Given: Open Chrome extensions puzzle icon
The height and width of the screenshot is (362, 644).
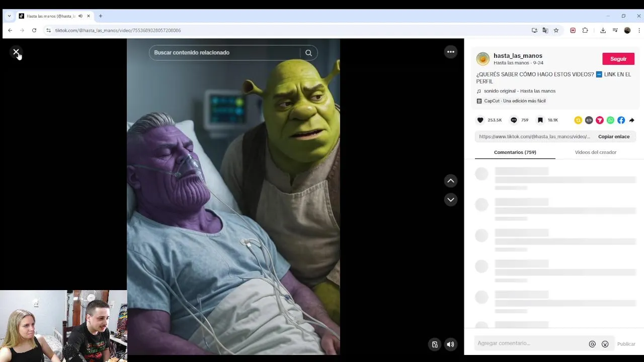Looking at the screenshot, I should (x=585, y=30).
